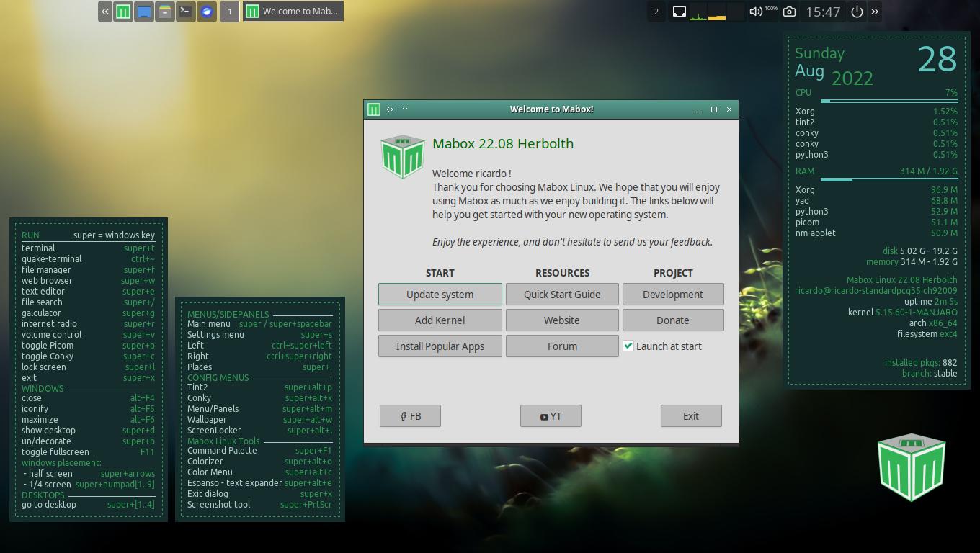This screenshot has height=553, width=980.
Task: Click the 'Welcome to Mabox!' title bar text
Action: 551,109
